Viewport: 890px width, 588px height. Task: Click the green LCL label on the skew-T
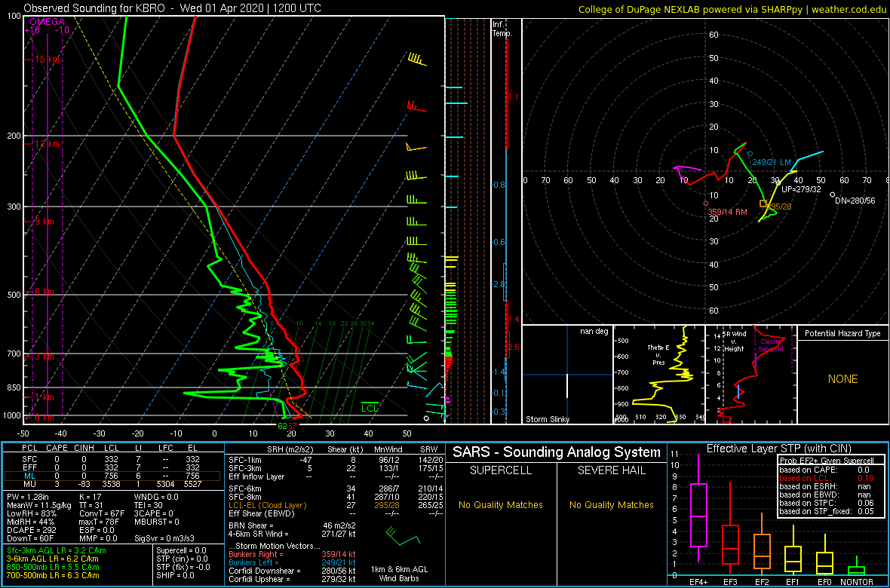pyautogui.click(x=370, y=408)
